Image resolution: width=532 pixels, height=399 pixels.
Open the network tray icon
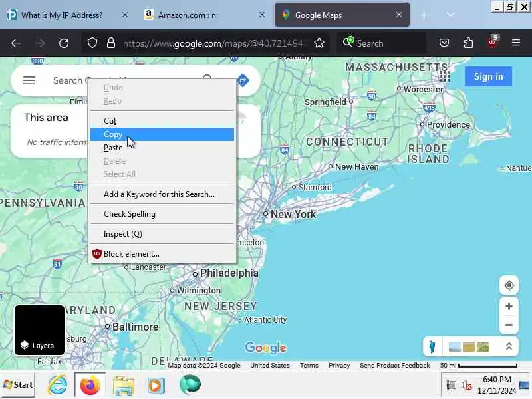(x=451, y=385)
